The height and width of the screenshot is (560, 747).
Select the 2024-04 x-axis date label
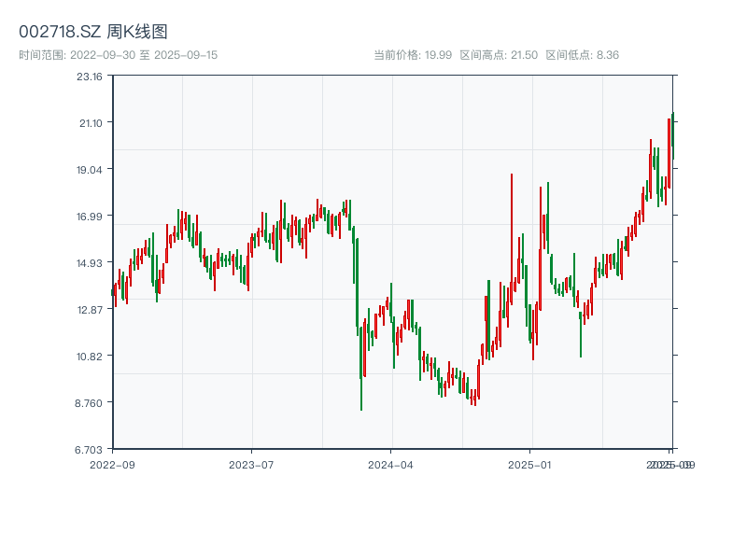391,464
